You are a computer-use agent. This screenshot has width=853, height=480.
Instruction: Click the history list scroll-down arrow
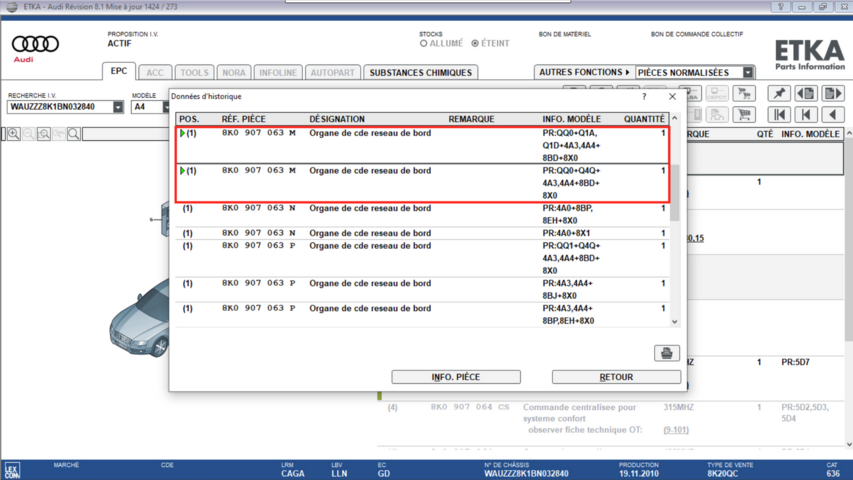[x=675, y=322]
